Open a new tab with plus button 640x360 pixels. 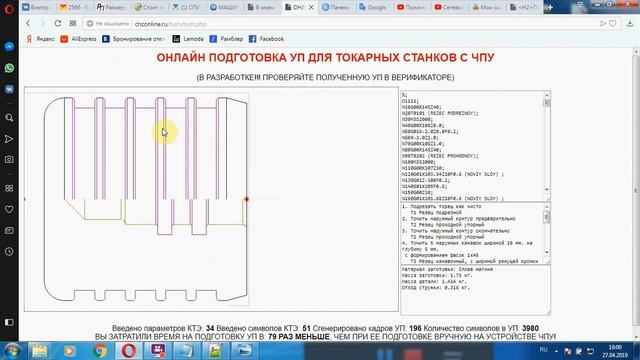point(550,7)
